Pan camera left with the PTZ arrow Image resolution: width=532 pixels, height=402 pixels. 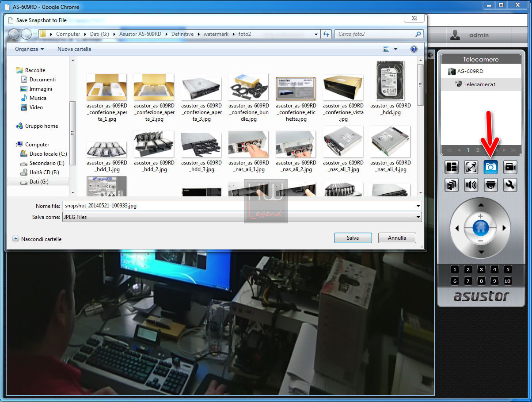(457, 228)
